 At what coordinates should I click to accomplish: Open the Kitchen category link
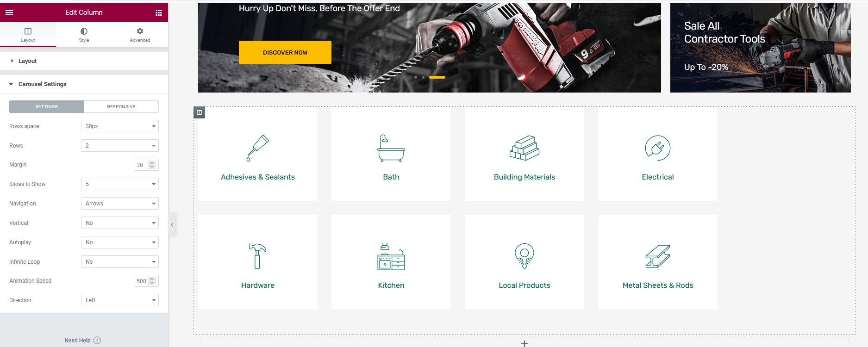pyautogui.click(x=391, y=285)
